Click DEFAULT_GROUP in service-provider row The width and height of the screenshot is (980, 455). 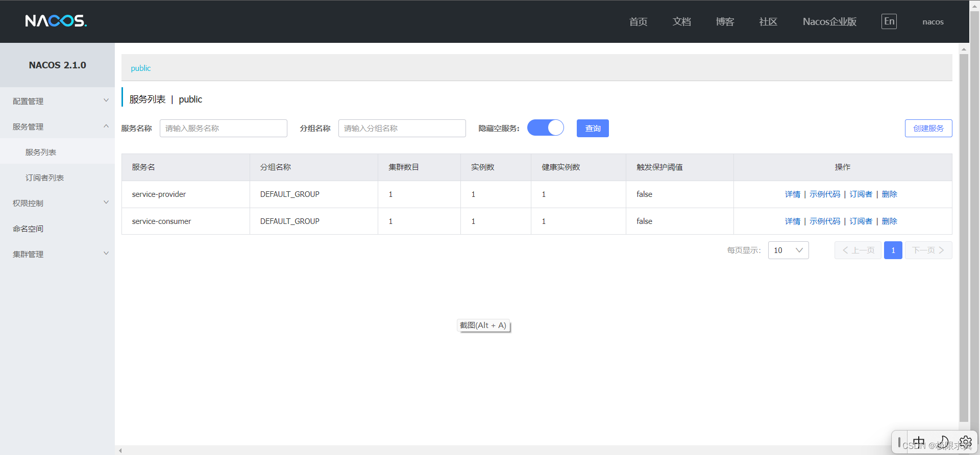[x=290, y=194]
